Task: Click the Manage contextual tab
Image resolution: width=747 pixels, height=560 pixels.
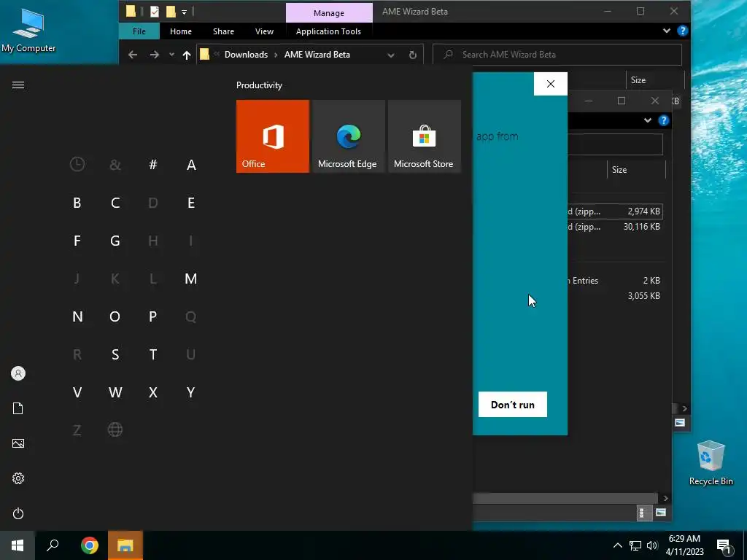Action: pyautogui.click(x=329, y=13)
